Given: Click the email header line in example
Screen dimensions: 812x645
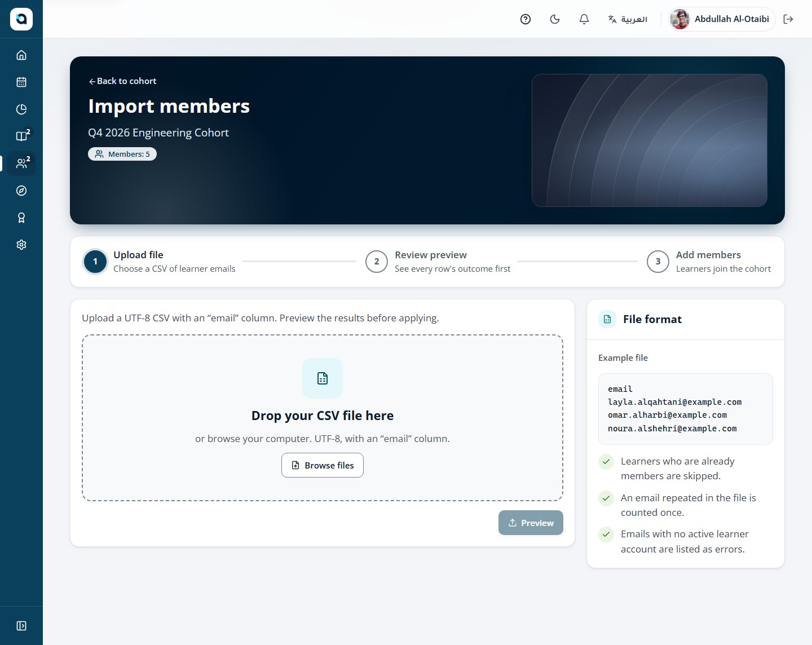Looking at the screenshot, I should tap(620, 389).
